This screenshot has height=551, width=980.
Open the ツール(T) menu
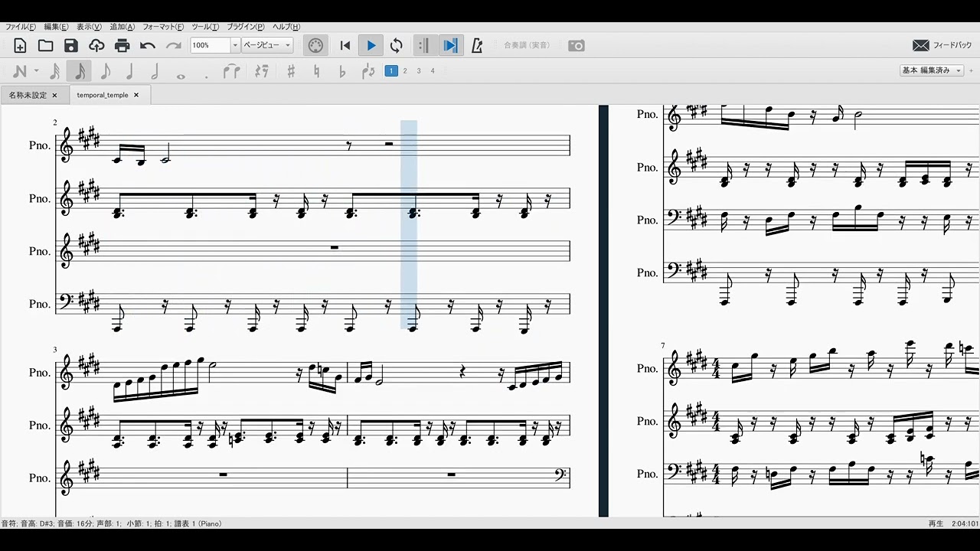point(205,27)
